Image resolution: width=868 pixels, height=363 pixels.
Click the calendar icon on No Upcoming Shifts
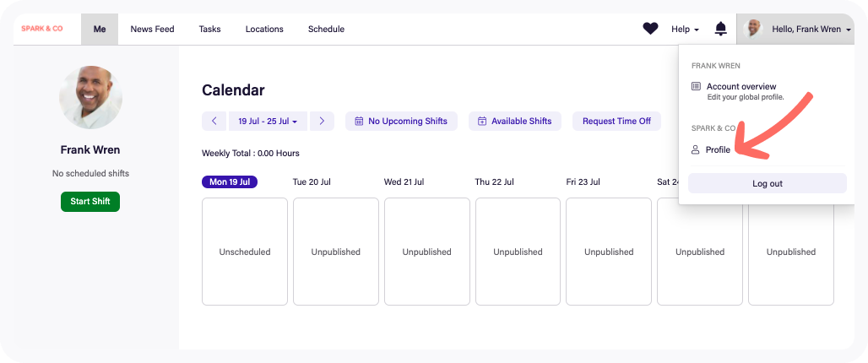(359, 121)
